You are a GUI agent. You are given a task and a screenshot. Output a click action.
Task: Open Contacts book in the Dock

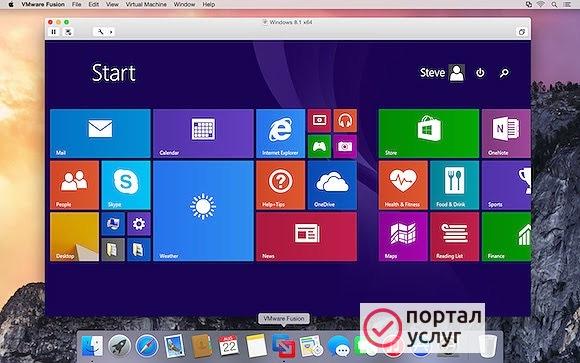[202, 346]
